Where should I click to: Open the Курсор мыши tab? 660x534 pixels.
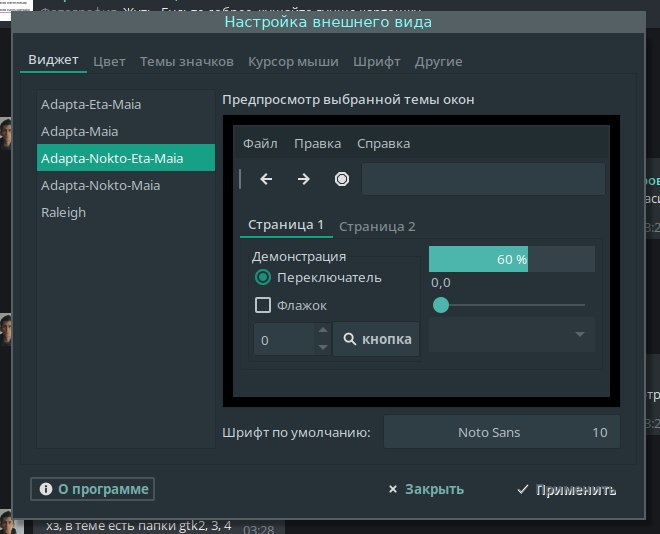[293, 62]
